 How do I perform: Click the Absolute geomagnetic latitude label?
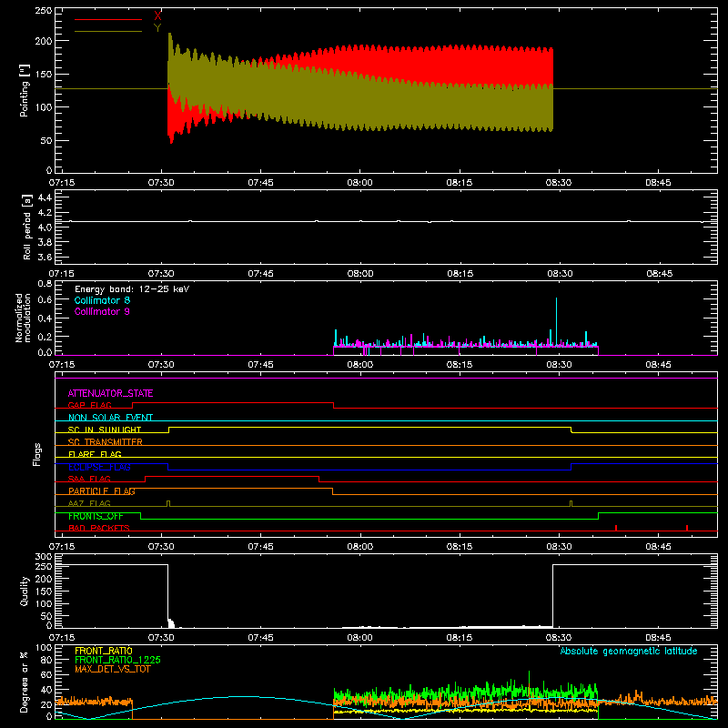tap(629, 651)
